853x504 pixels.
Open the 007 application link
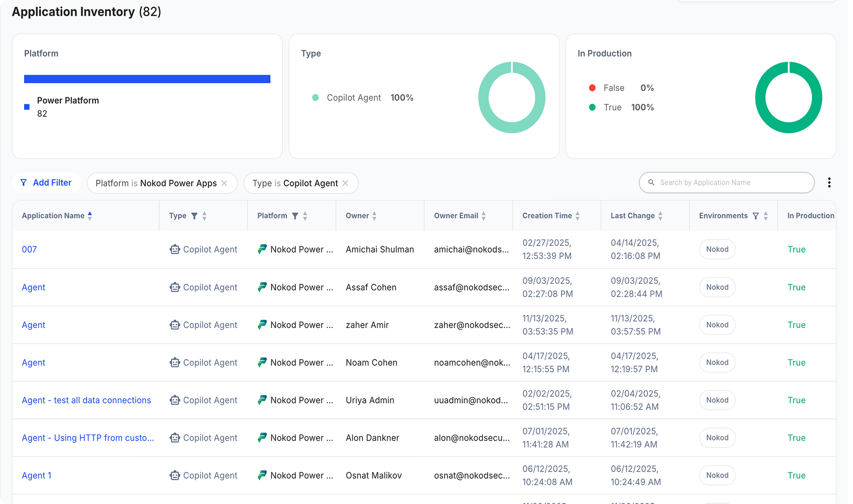point(29,249)
